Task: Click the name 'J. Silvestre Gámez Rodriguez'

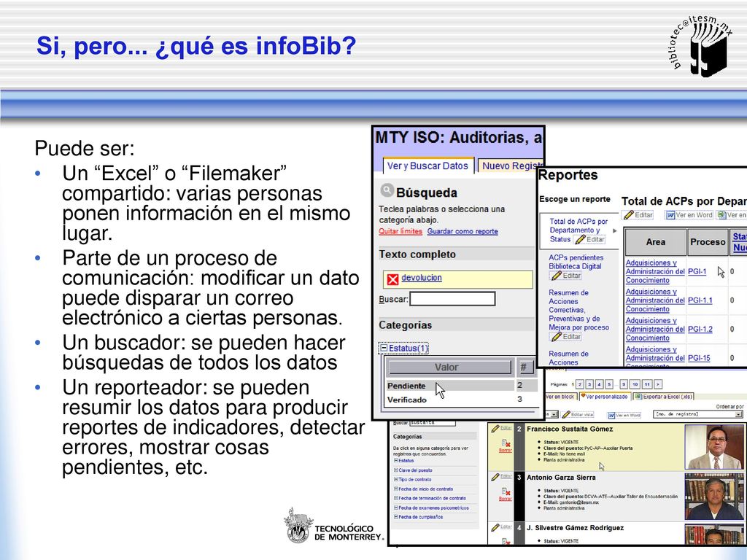Action: tap(575, 528)
